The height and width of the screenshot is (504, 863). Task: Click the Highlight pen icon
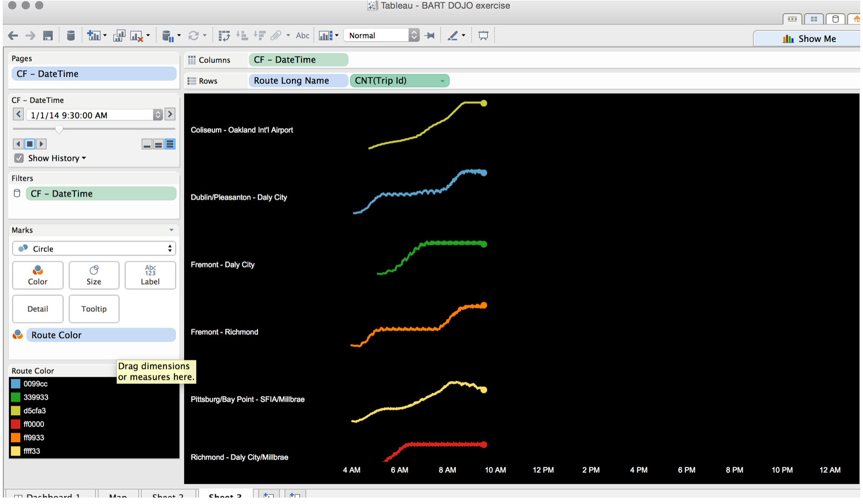pyautogui.click(x=453, y=35)
